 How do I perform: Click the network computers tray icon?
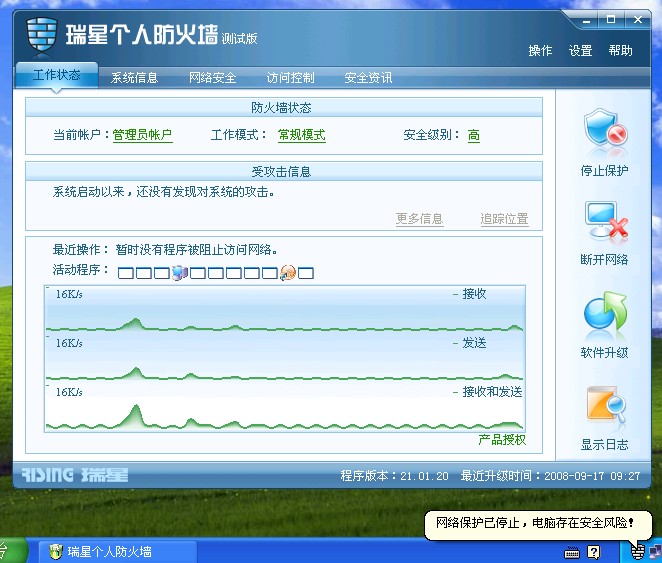pyautogui.click(x=656, y=551)
